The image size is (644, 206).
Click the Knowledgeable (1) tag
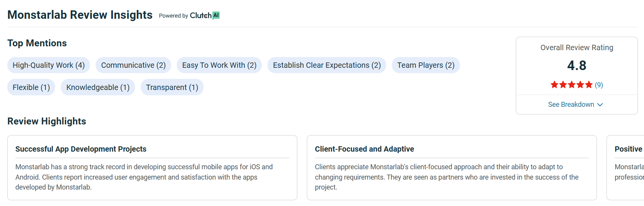[98, 87]
